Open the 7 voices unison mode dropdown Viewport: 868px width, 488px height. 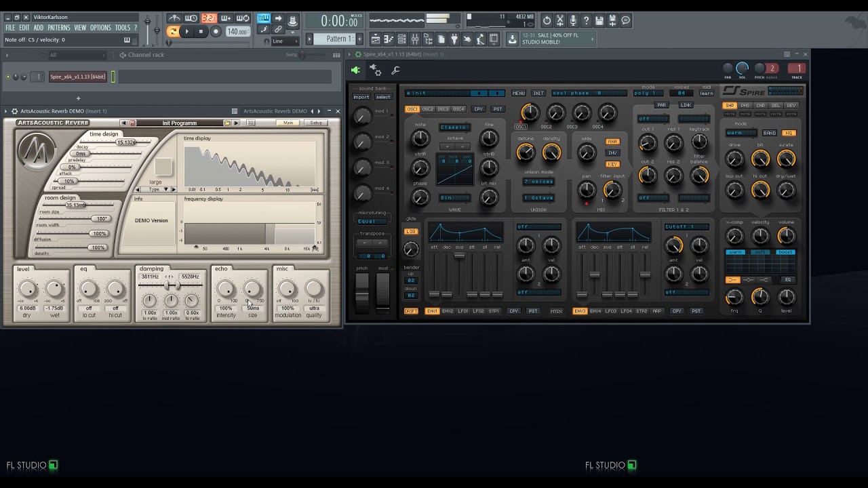click(538, 182)
